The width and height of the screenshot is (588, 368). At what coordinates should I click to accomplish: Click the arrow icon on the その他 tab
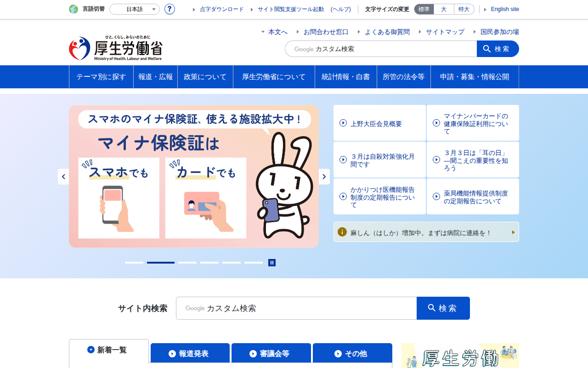coord(338,354)
